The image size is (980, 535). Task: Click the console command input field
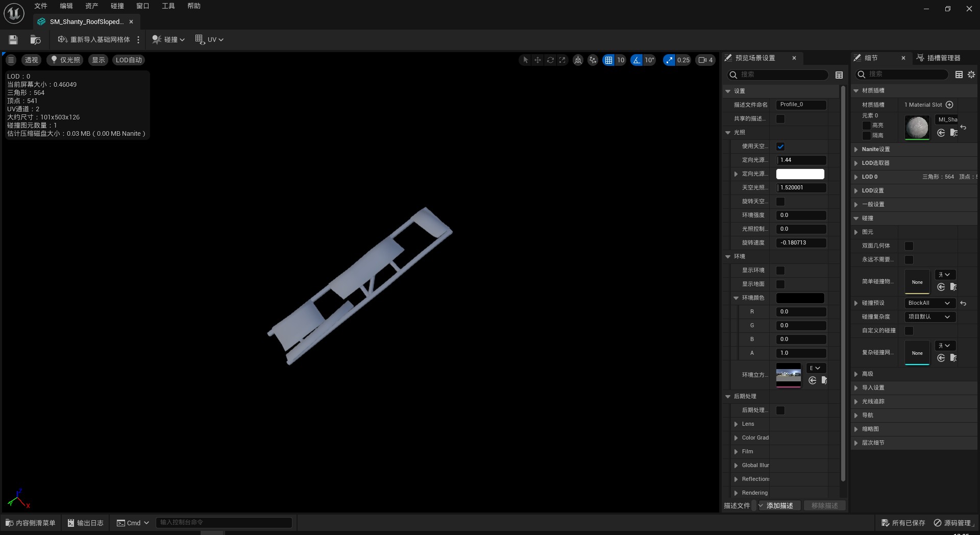pos(224,522)
